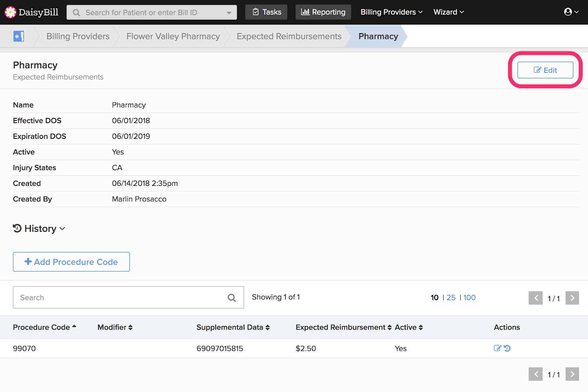Go to previous page in top pager
Viewport: 588px width, 392px height.
pos(536,298)
